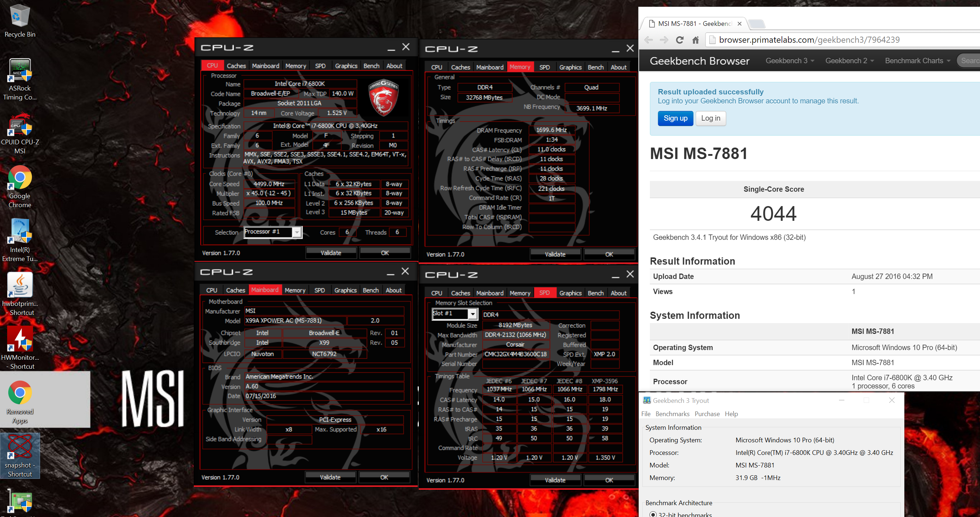Screen dimensions: 980x517
Task: Open CPUID CPU-Z MSI desktop shortcut
Action: click(x=20, y=133)
